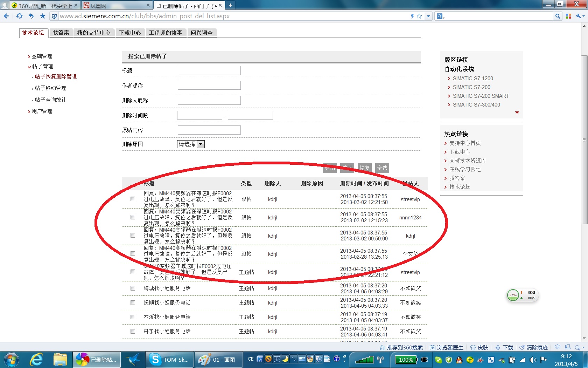Click the security shield icon before the URL

[54, 16]
